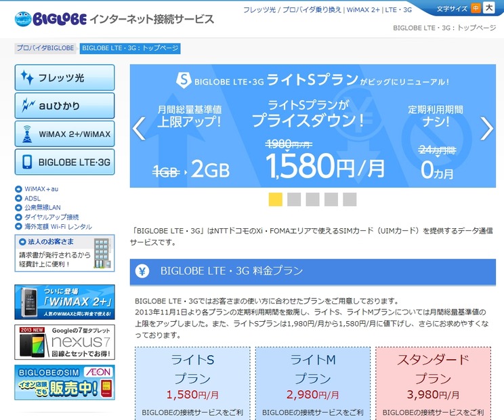Click the arrow bullet beside ADSL

[x=18, y=198]
